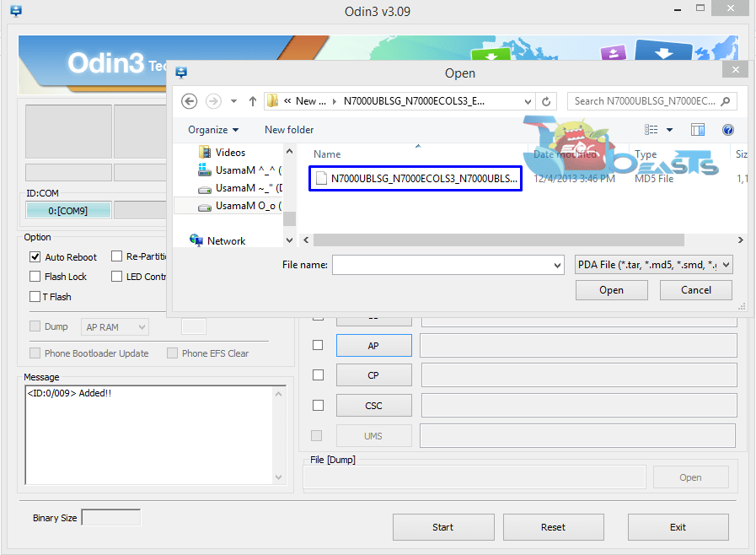Create a New folder
This screenshot has width=756, height=555.
coord(289,130)
